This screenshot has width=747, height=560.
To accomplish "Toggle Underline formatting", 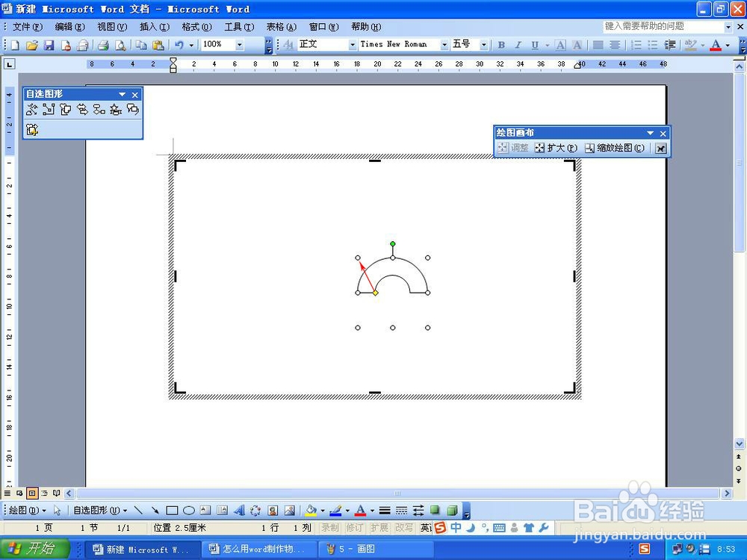I will click(x=535, y=46).
